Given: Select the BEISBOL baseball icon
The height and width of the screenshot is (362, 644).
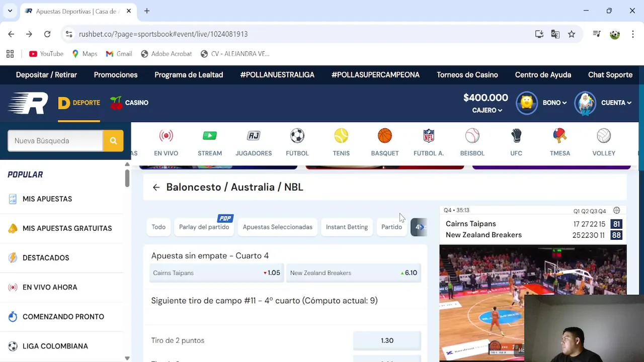Looking at the screenshot, I should tap(472, 136).
